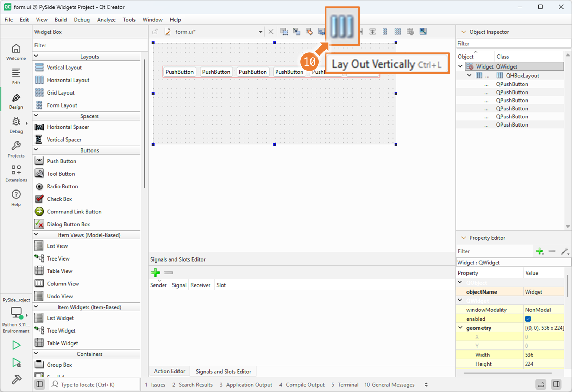Screen dimensions: 572x392
Task: Open the File menu
Action: 8,20
